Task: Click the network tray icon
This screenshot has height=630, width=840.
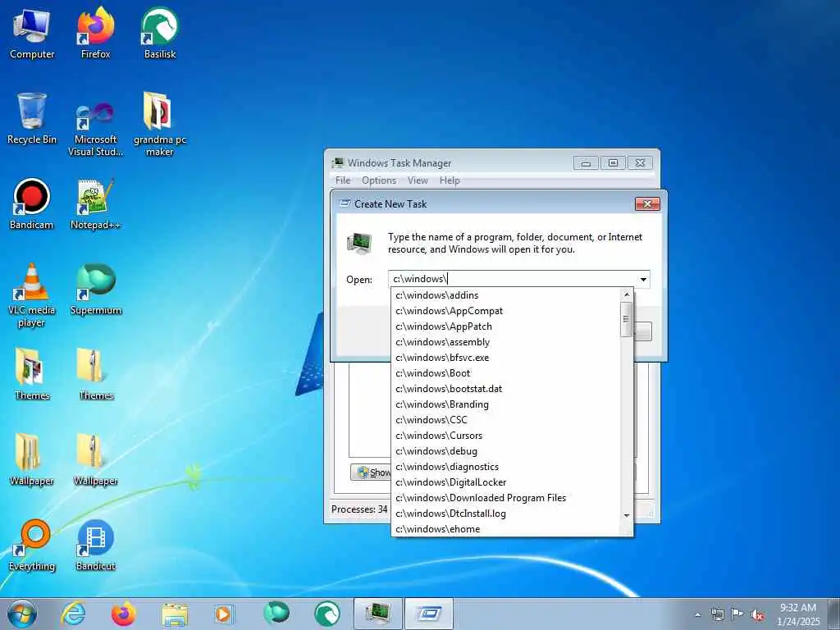Action: [717, 614]
